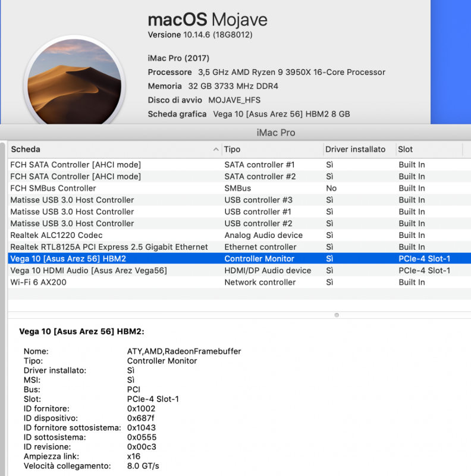Sort by the Scheda column header

pyautogui.click(x=115, y=149)
